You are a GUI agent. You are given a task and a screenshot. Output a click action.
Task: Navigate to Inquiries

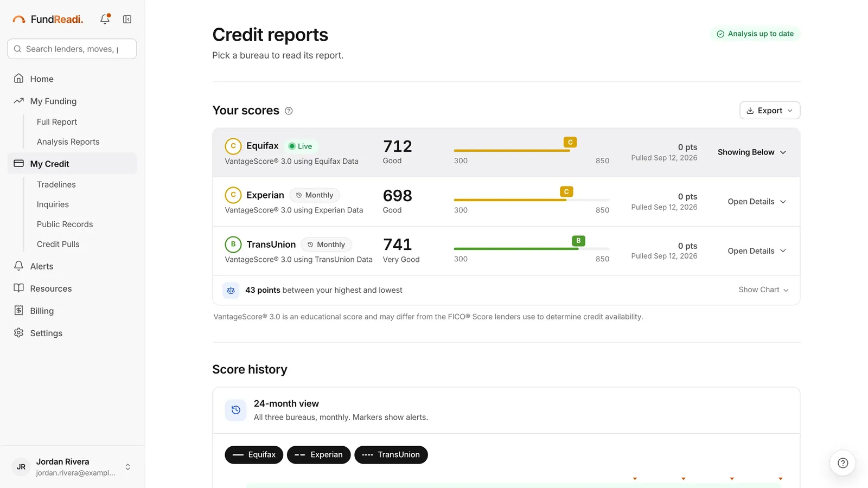[53, 204]
